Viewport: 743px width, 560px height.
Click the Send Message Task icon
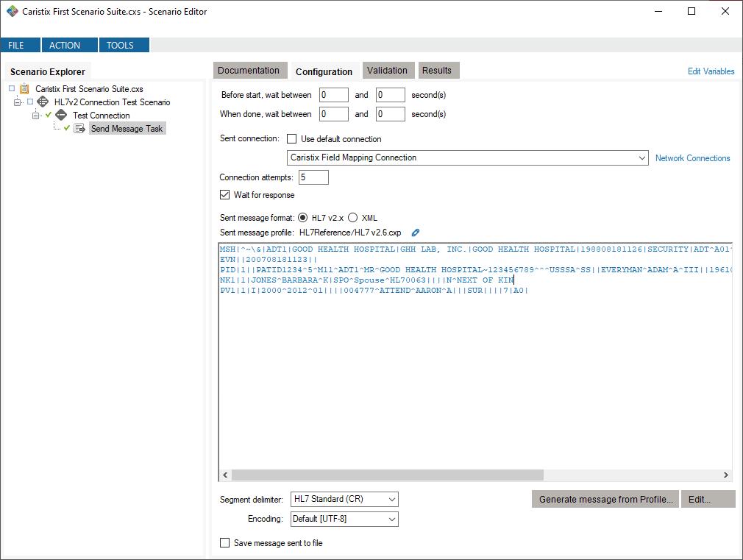(79, 128)
